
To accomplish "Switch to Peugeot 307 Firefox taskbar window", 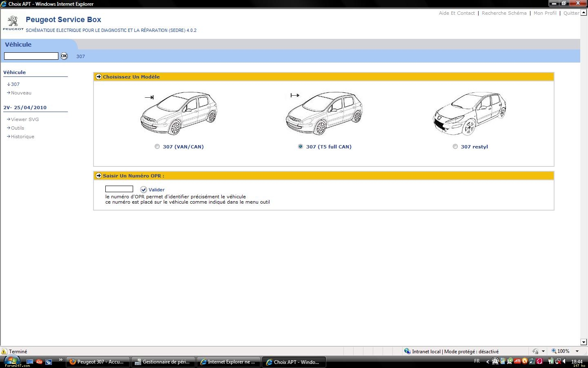I will pyautogui.click(x=98, y=362).
